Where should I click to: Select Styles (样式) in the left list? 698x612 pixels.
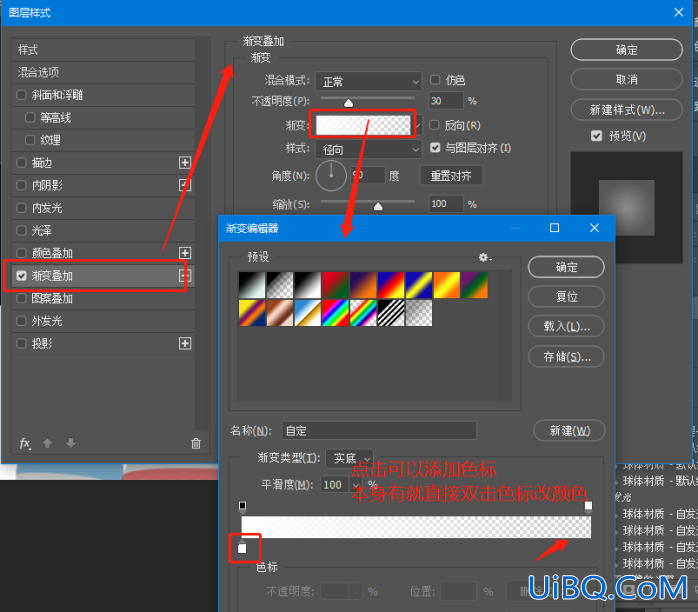coord(103,50)
